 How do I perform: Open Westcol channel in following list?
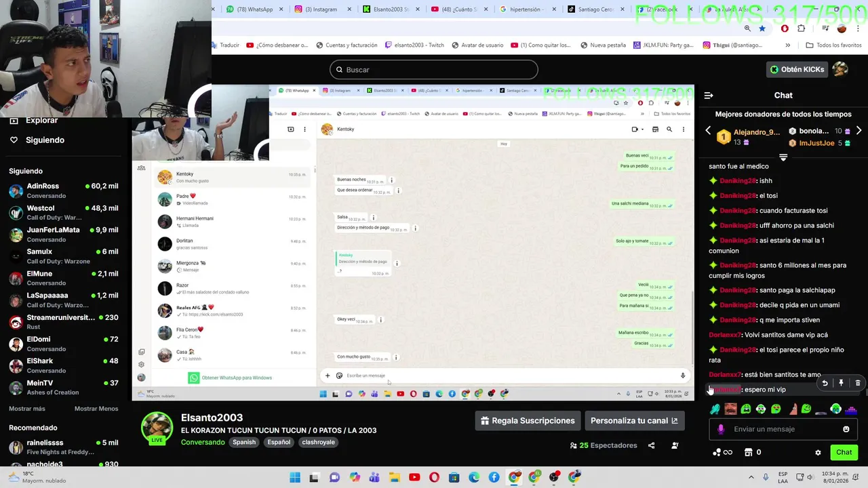(64, 213)
